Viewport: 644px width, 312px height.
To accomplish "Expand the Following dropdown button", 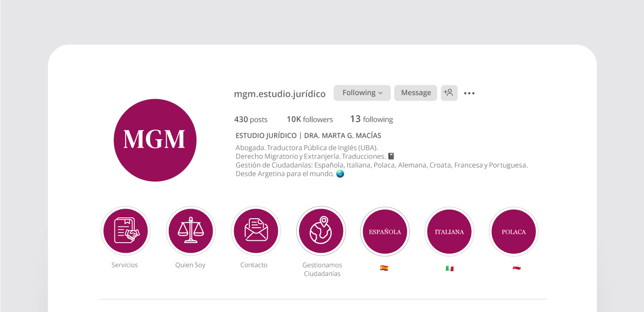I will point(362,93).
